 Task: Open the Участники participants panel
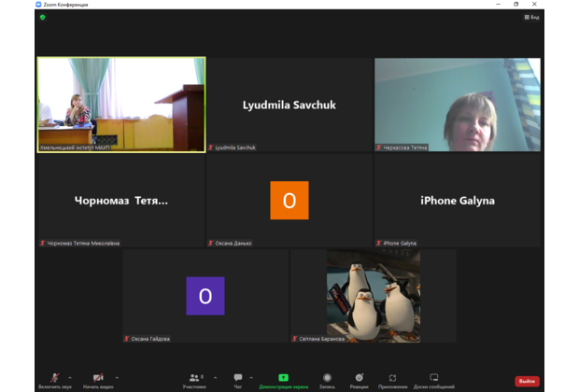click(x=193, y=379)
